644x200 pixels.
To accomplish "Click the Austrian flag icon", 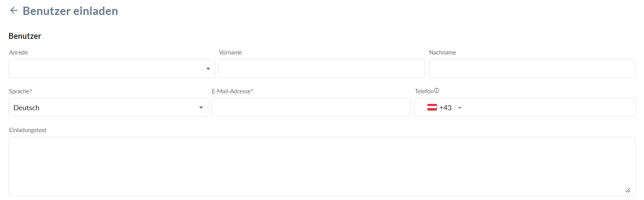I will point(432,107).
